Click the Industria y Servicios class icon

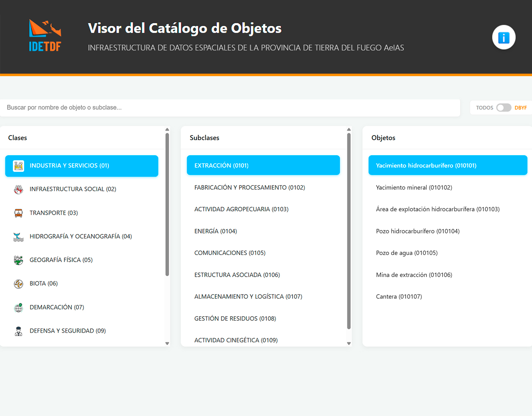(x=18, y=166)
